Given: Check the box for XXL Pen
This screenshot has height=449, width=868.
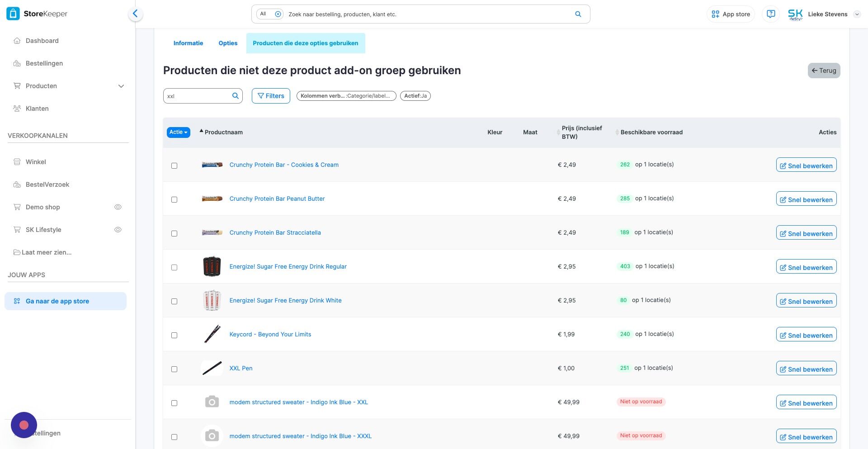Looking at the screenshot, I should click(x=174, y=369).
